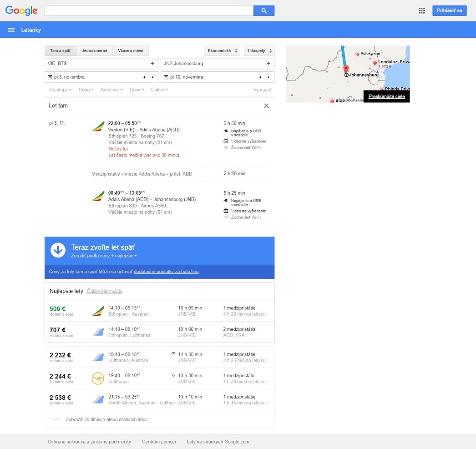Select the Jednosmerné trip type
Image resolution: width=476 pixels, height=449 pixels.
click(94, 50)
